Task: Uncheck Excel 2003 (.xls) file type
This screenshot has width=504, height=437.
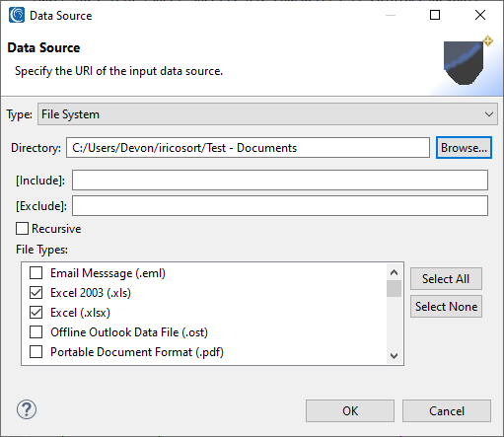Action: pos(36,293)
